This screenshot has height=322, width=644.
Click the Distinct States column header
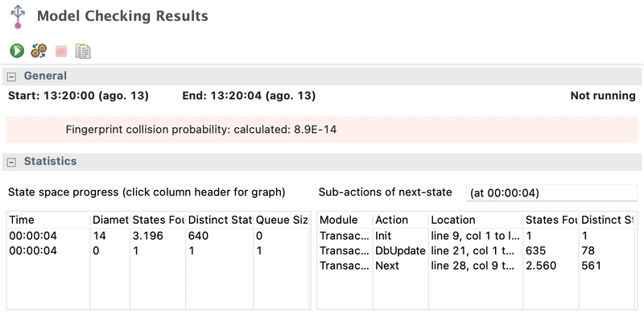[219, 220]
